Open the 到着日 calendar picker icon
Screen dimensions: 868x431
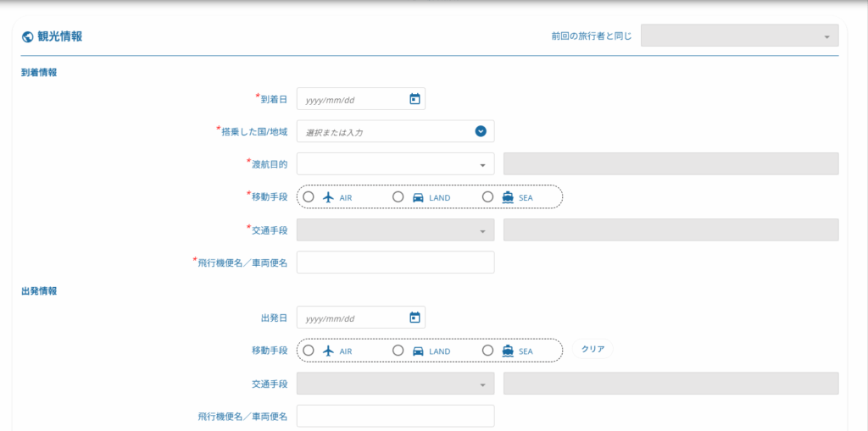pyautogui.click(x=415, y=99)
